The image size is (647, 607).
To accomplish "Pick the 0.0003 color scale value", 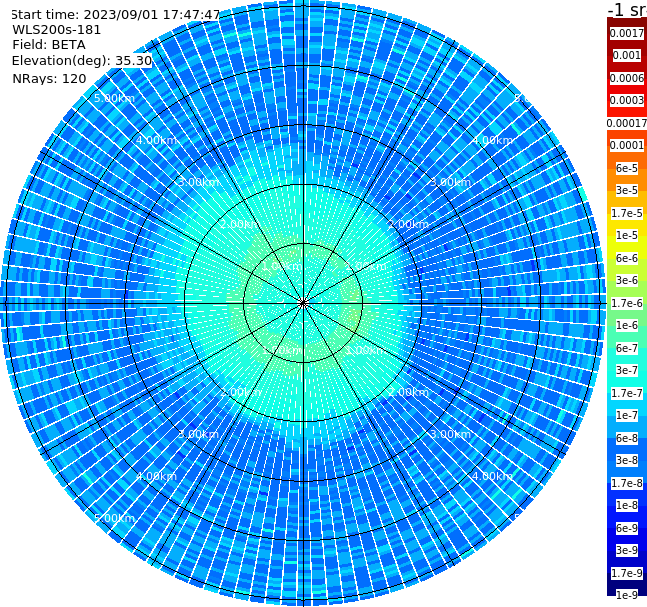I will (627, 100).
